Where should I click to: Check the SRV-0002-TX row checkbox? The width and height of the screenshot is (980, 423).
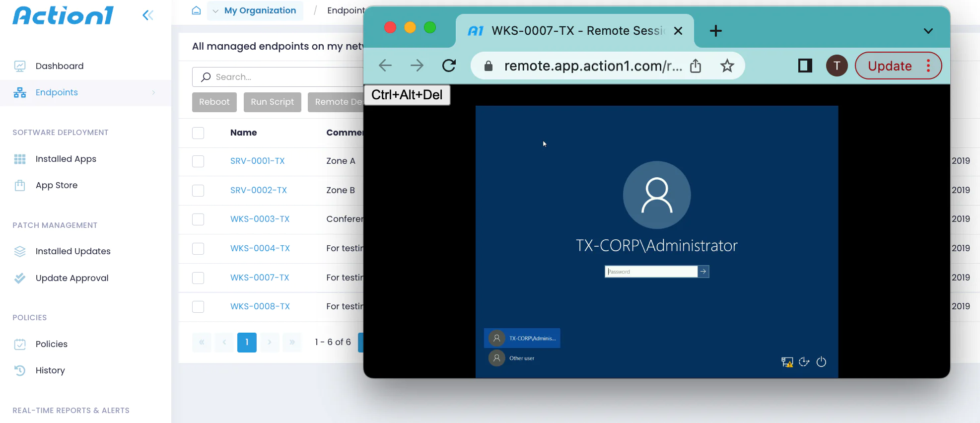pyautogui.click(x=198, y=191)
